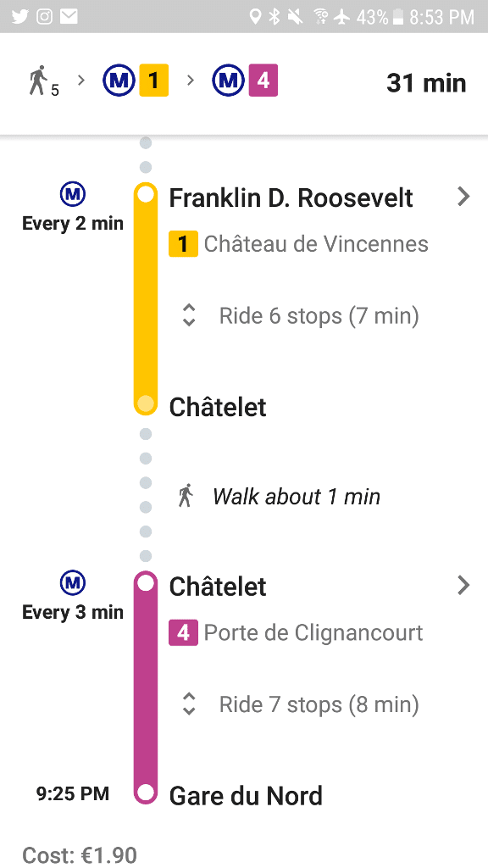Tap the pink Line 4 badge beside Porte de Clignancourt
The width and height of the screenshot is (488, 868).
[x=183, y=632]
